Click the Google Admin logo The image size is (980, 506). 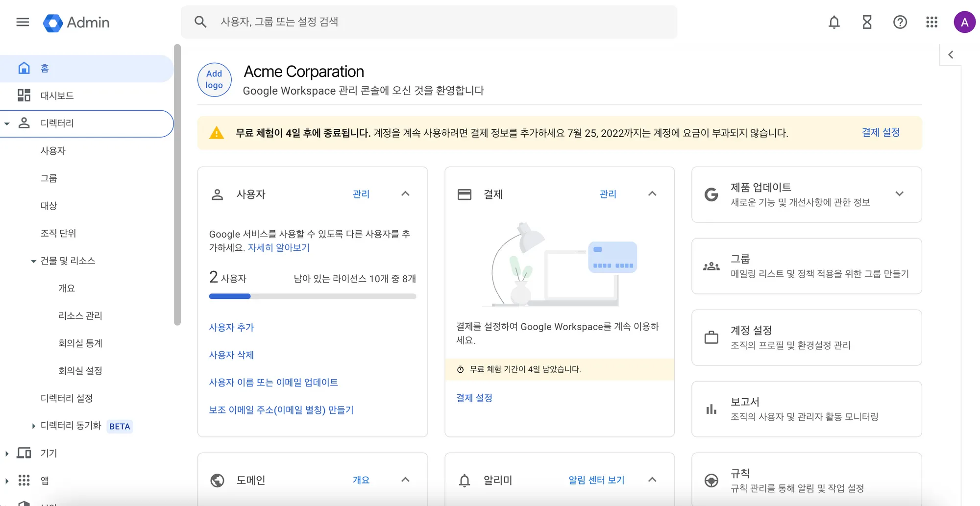(x=76, y=23)
